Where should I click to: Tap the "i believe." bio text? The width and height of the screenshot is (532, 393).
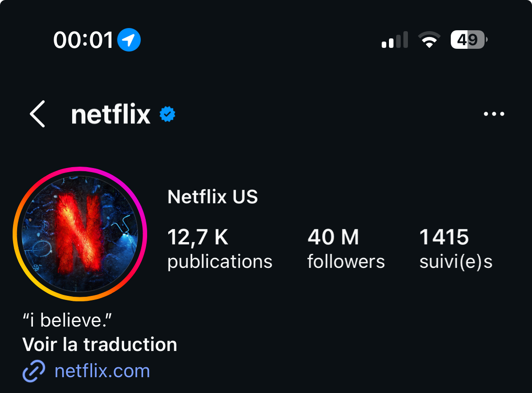pyautogui.click(x=67, y=321)
